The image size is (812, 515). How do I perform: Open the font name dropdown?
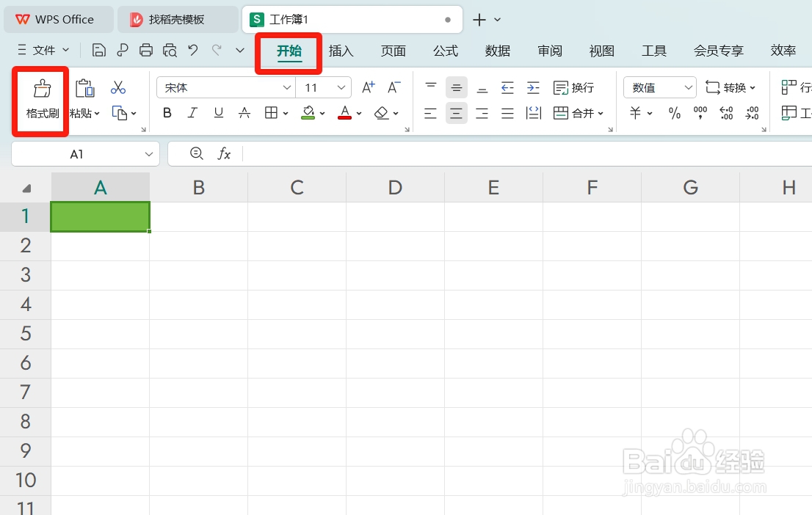click(286, 87)
